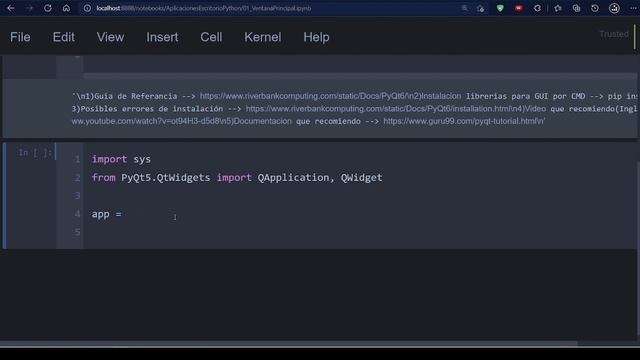Open the red extension icon

coord(519,8)
